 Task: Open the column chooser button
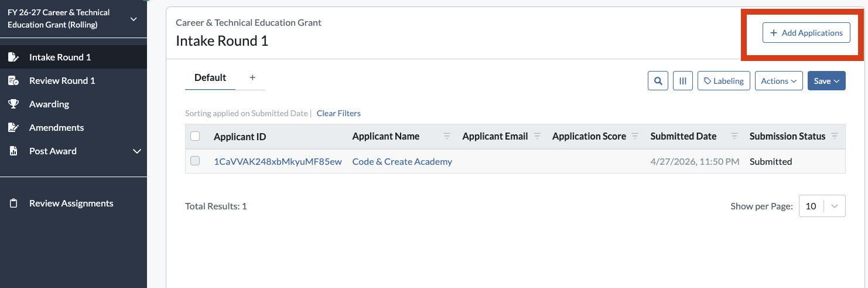click(683, 81)
